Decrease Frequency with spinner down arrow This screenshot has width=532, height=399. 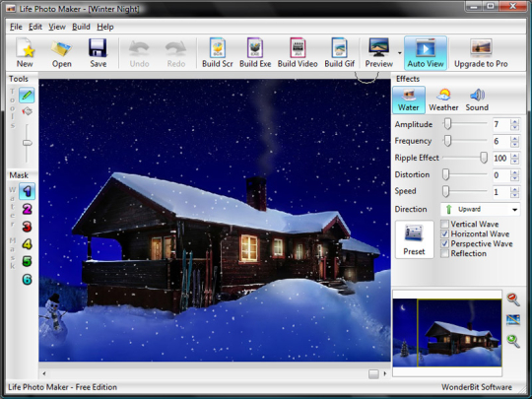pyautogui.click(x=514, y=145)
